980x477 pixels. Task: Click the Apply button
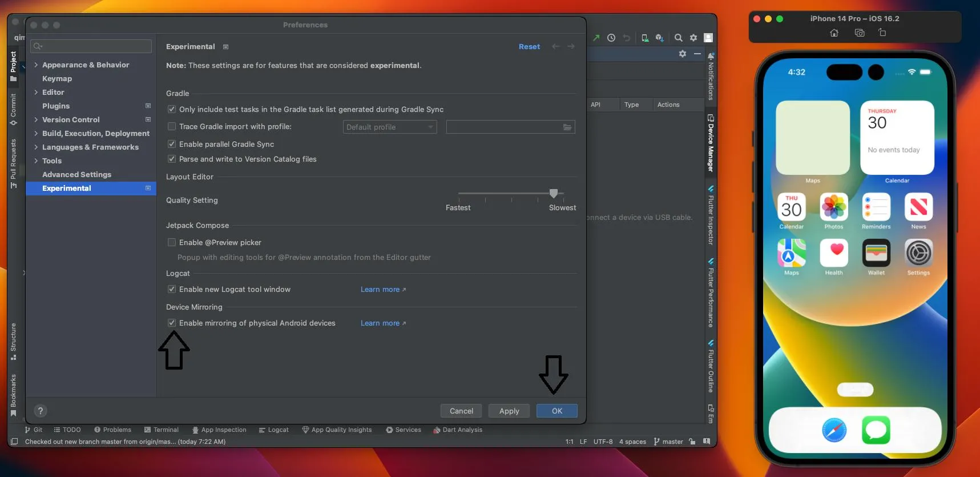point(509,411)
